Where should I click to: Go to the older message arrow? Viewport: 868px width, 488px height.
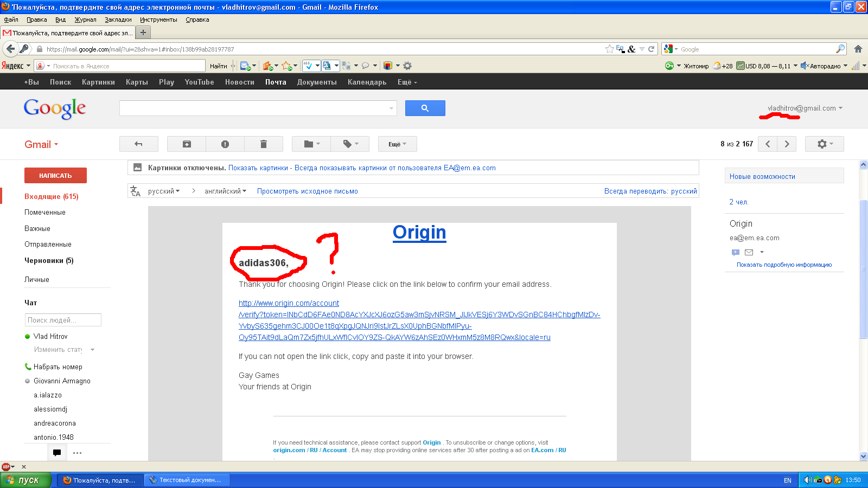coord(787,144)
